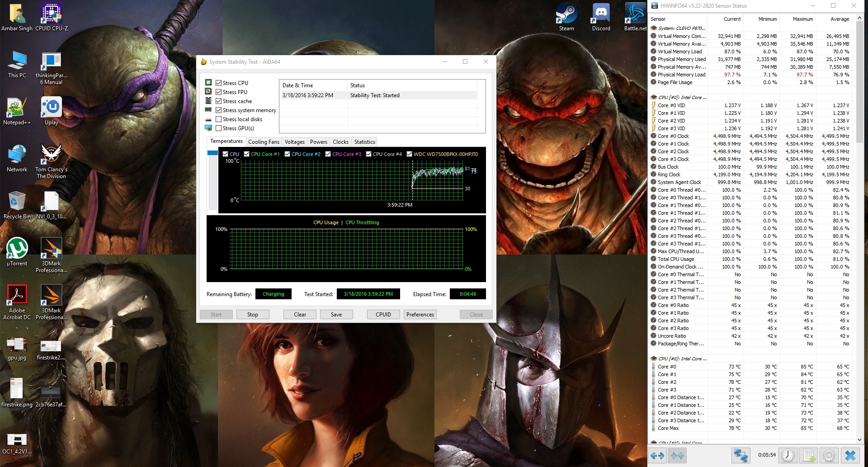Select Tom Clancy's The Division icon
868x467 pixels.
tap(52, 161)
